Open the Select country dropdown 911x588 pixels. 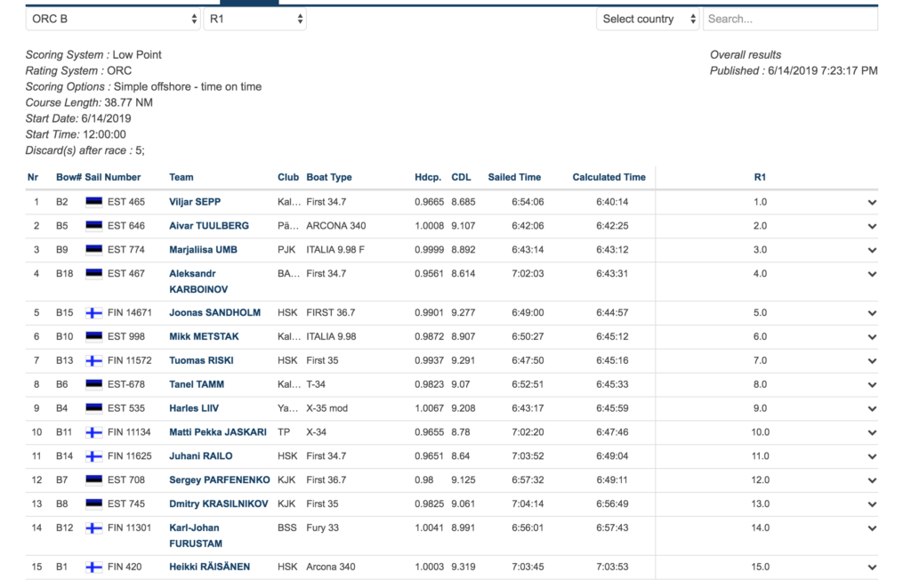pyautogui.click(x=648, y=19)
